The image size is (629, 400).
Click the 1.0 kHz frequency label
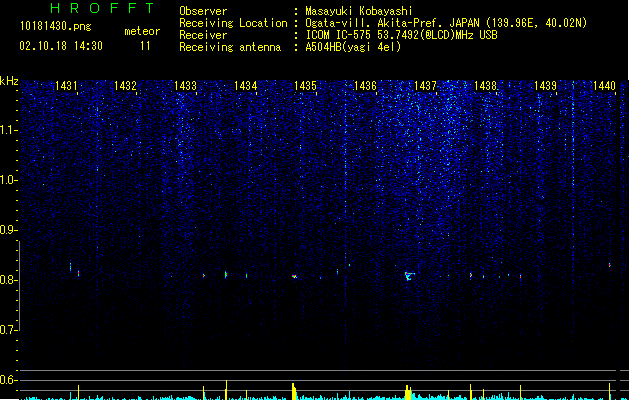(x=9, y=180)
